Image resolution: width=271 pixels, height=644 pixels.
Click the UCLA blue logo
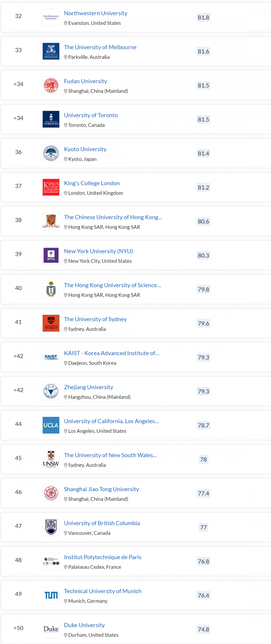(51, 425)
